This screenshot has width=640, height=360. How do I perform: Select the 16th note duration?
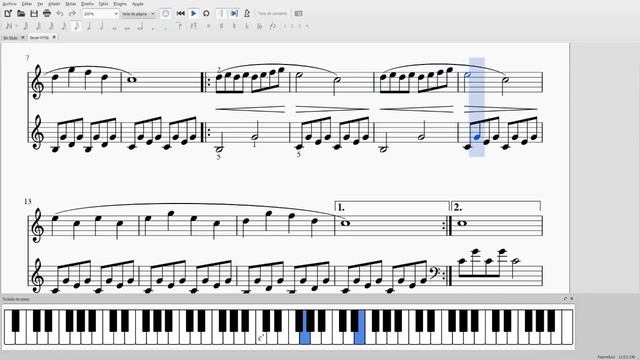point(63,26)
